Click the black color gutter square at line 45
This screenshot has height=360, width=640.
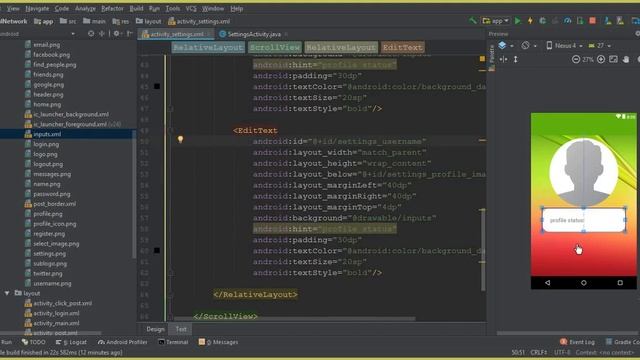pyautogui.click(x=157, y=87)
